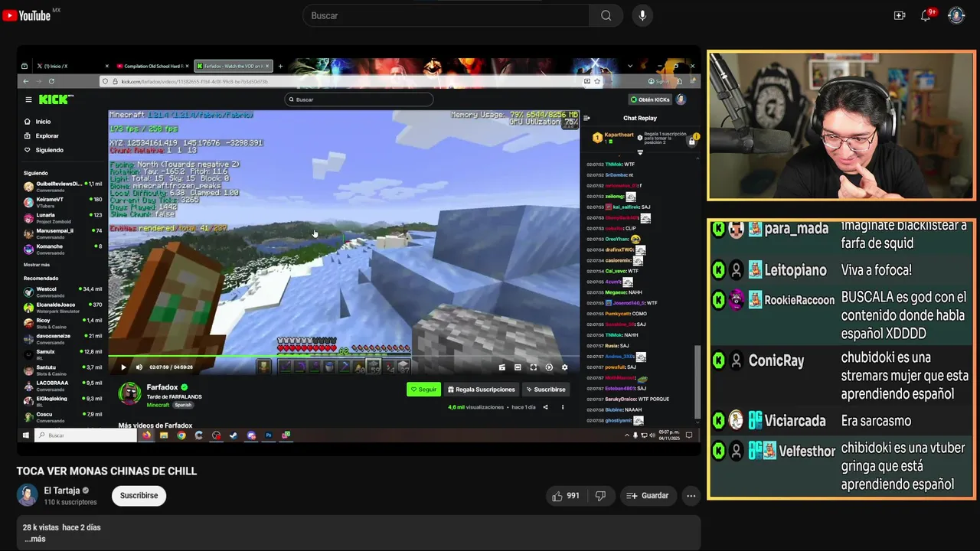Image resolution: width=980 pixels, height=551 pixels.
Task: Toggle Kick player mini-player icon
Action: coord(502,367)
